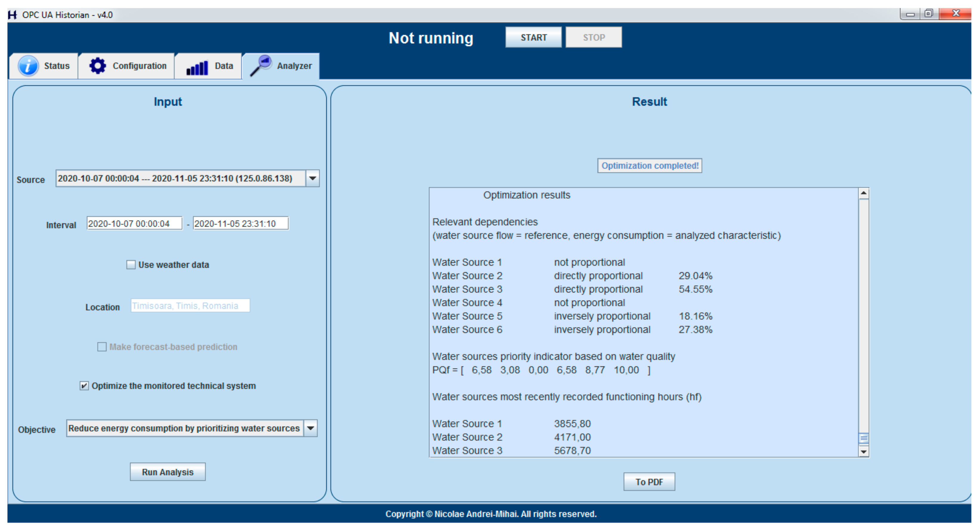Click the gear icon on Configuration tab

tap(97, 66)
